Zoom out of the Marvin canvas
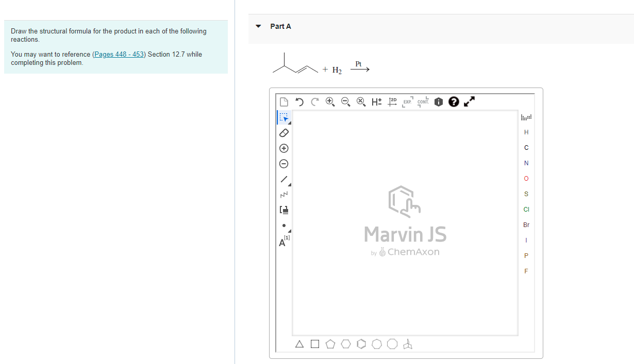Screen dimensions: 634x364 click(x=345, y=102)
